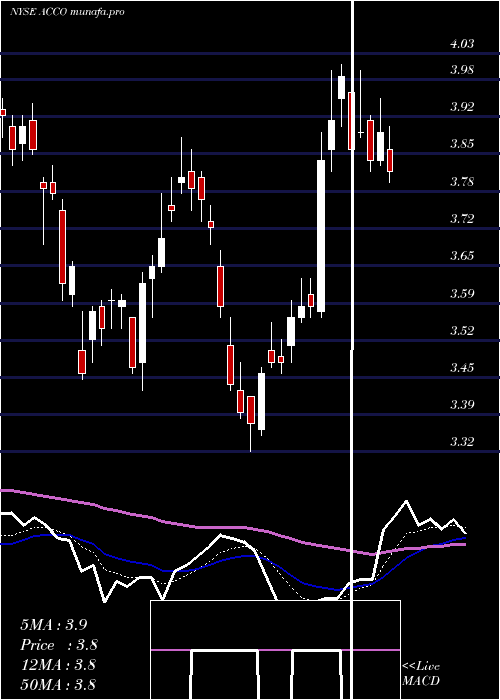The height and width of the screenshot is (700, 500).
Task: Click the 3.98 price axis label
Action: [462, 70]
